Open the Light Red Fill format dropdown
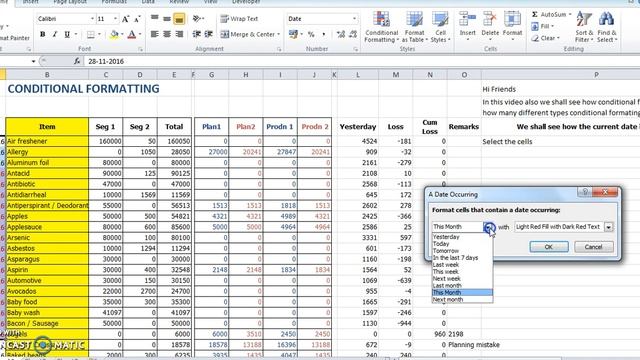The width and height of the screenshot is (640, 360). [x=609, y=227]
